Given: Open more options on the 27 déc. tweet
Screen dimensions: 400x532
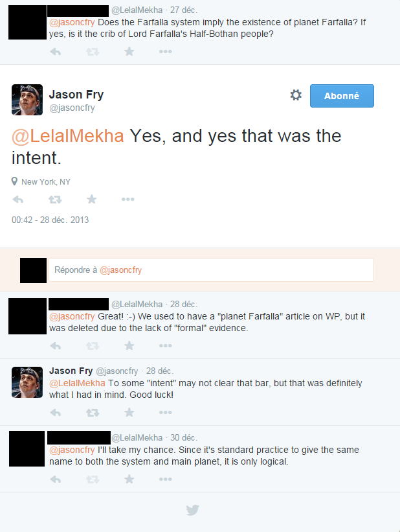Looking at the screenshot, I should (165, 51).
